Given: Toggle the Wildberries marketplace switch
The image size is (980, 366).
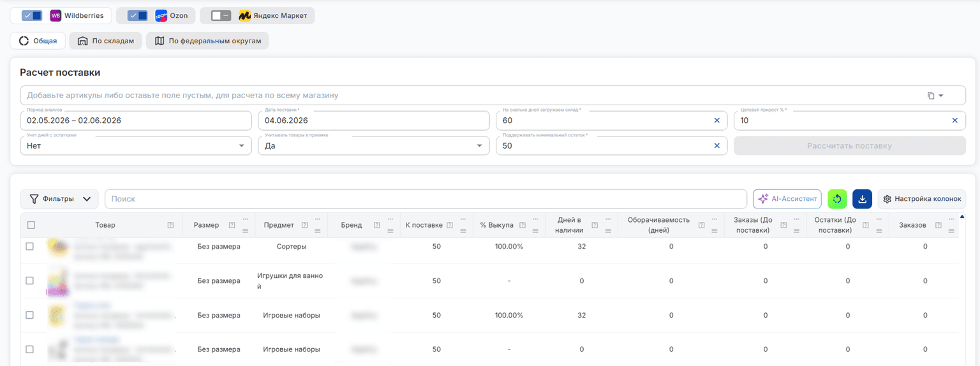Looking at the screenshot, I should [32, 15].
